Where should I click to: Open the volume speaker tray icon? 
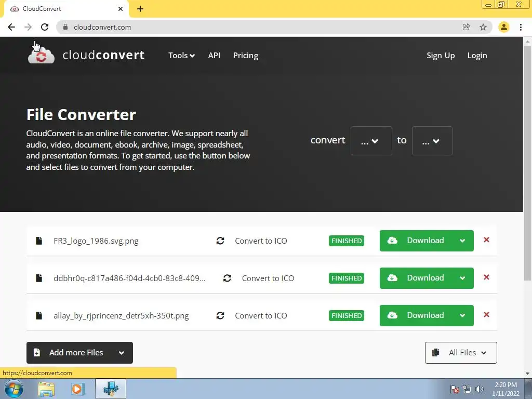(x=480, y=389)
